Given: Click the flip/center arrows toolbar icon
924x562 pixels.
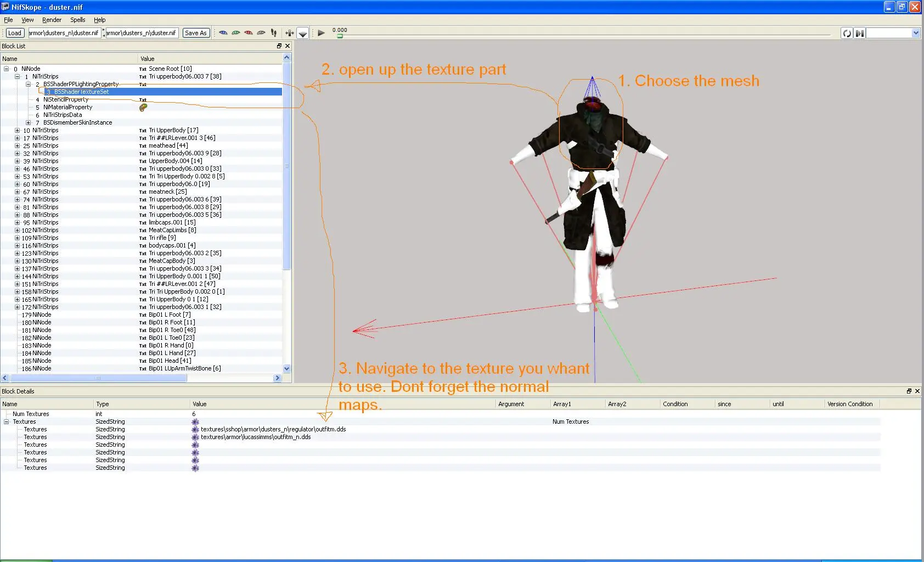Looking at the screenshot, I should tap(289, 33).
